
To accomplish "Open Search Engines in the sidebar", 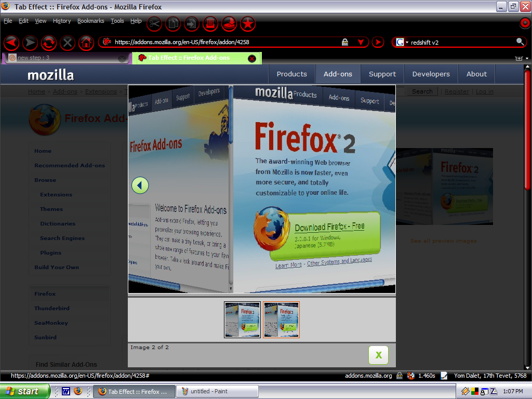I will [x=62, y=238].
